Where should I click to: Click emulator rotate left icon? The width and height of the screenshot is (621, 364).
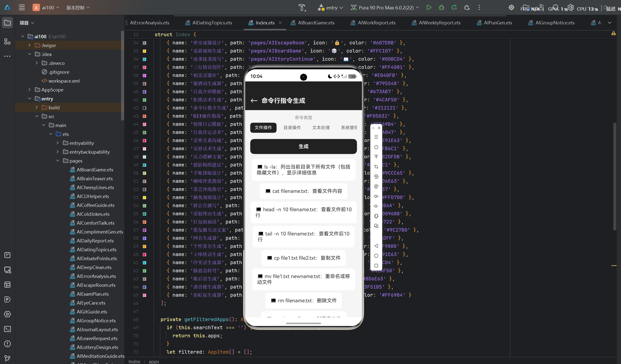[x=376, y=177]
